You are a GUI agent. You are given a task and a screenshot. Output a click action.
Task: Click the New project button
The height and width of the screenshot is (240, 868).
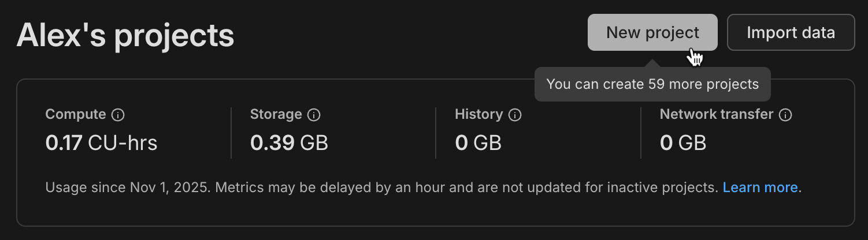[x=652, y=32]
